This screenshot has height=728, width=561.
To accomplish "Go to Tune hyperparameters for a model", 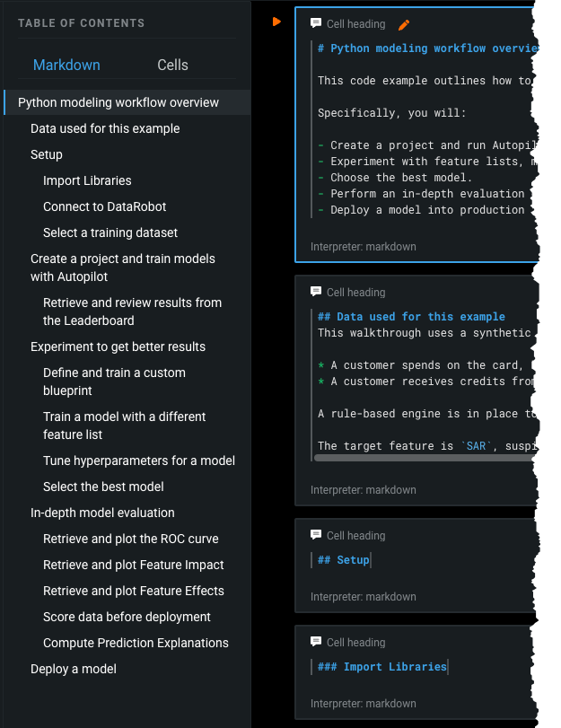I will [x=139, y=460].
